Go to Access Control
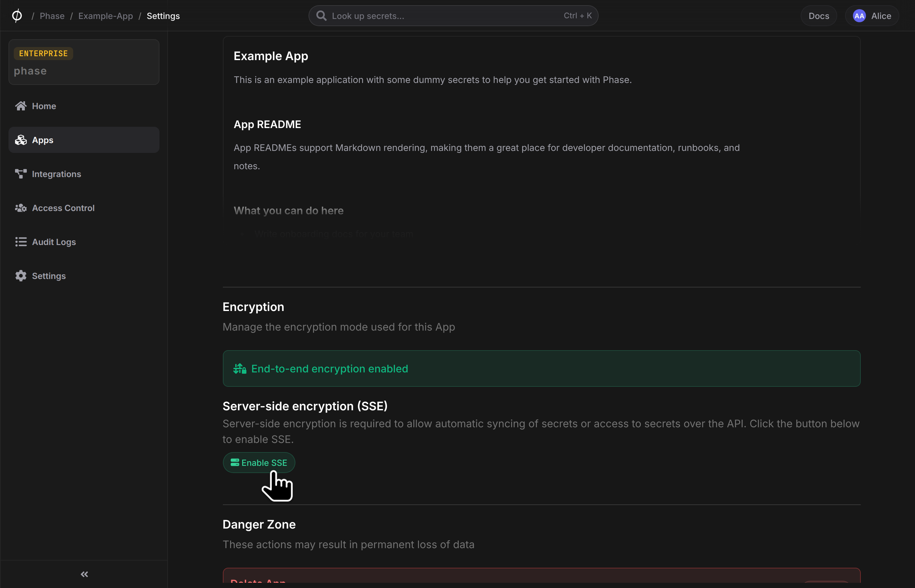Screen dimensions: 915x588 [x=84, y=208]
